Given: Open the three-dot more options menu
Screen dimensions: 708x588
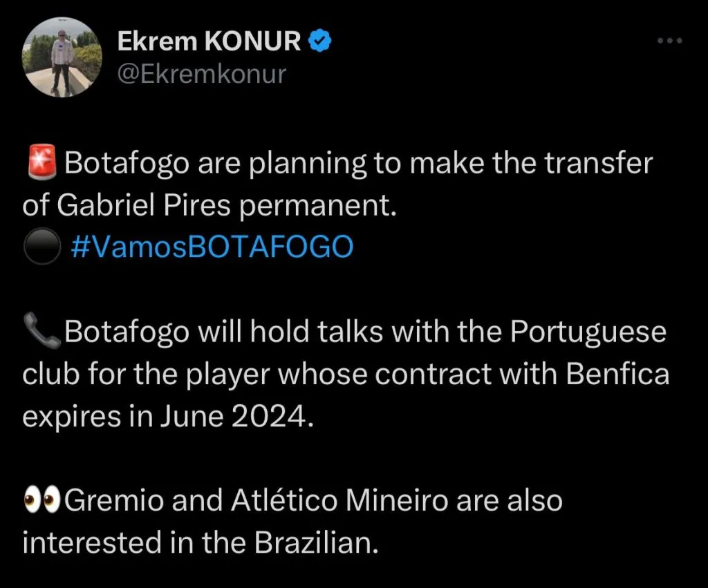Looking at the screenshot, I should [x=669, y=41].
